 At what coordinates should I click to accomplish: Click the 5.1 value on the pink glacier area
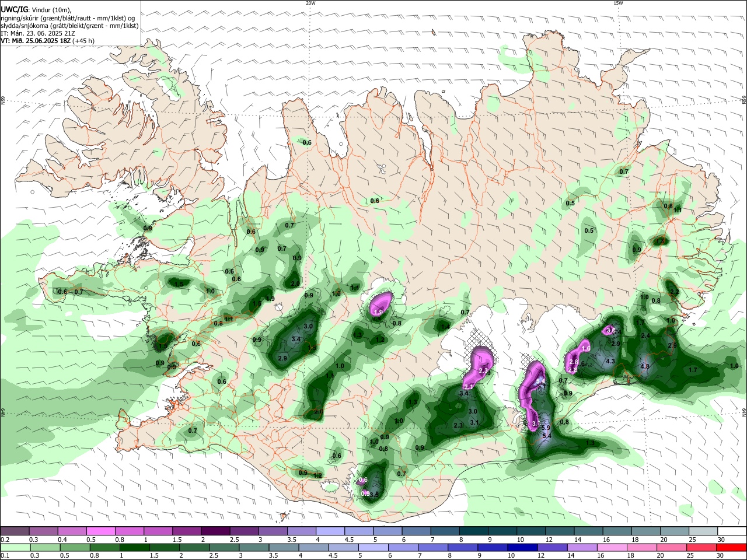click(x=542, y=387)
